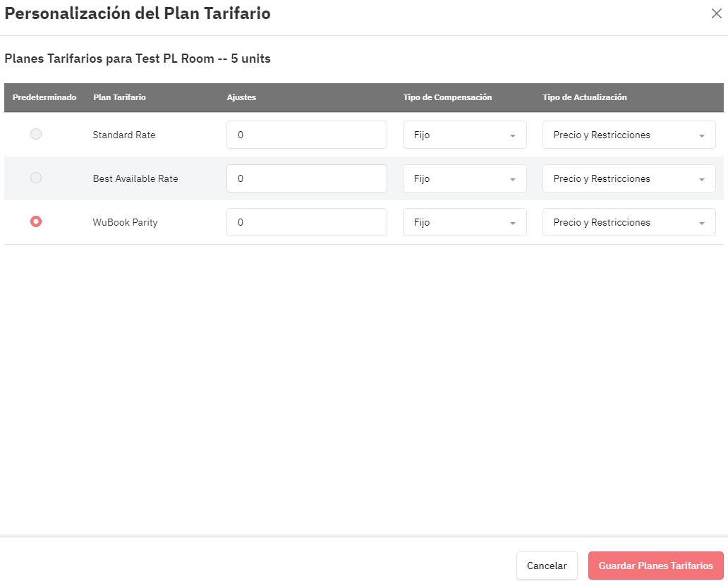Click the Ajustes field for WuBook Parity
Screen dimensions: 728x586
pos(306,222)
